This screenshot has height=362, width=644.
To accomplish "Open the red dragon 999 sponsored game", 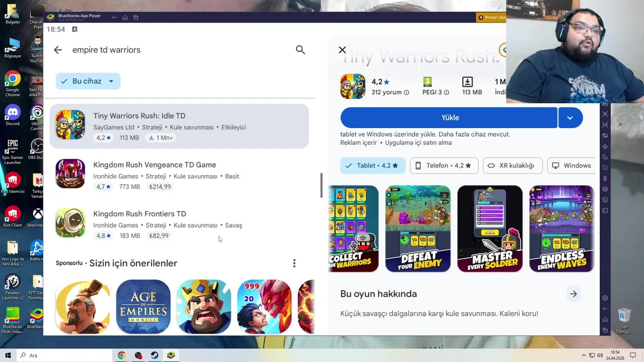I will (x=264, y=307).
